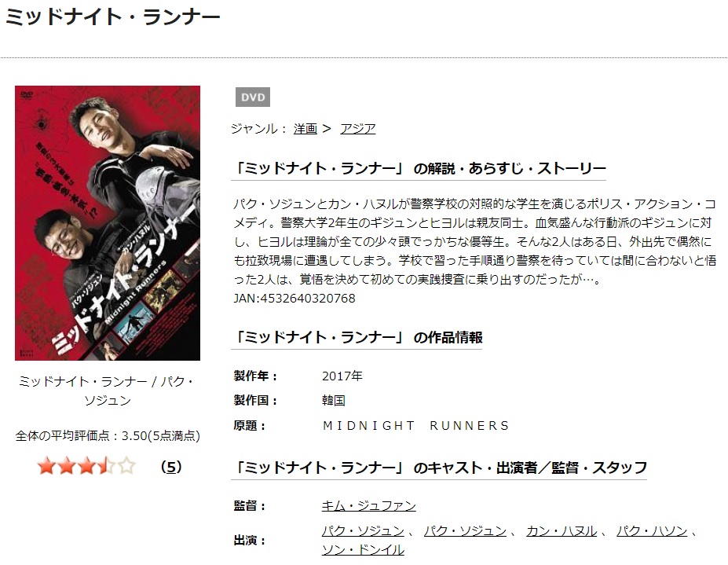Open ソン・ドンイル cast link
Viewport: 728px width, 565px height.
coord(363,549)
